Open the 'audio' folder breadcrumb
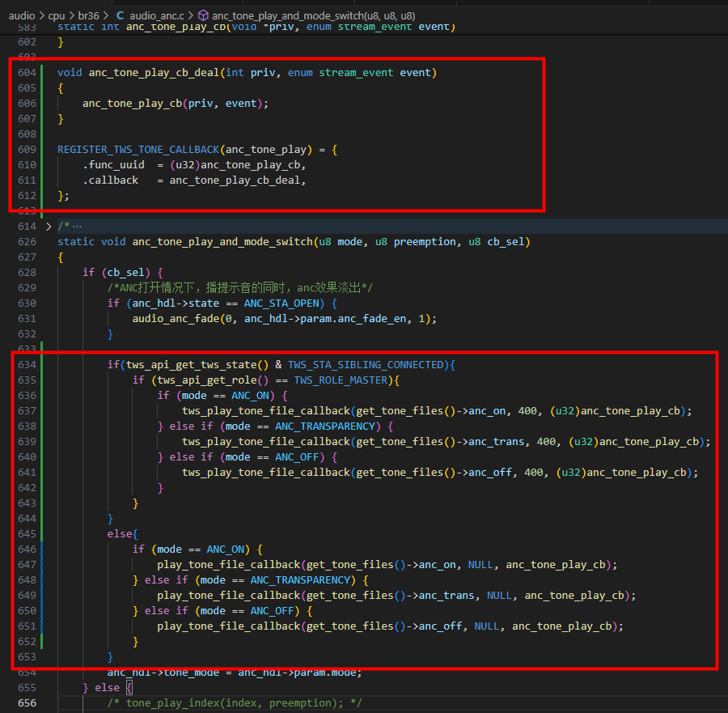Viewport: 728px width, 713px height. pyautogui.click(x=22, y=16)
